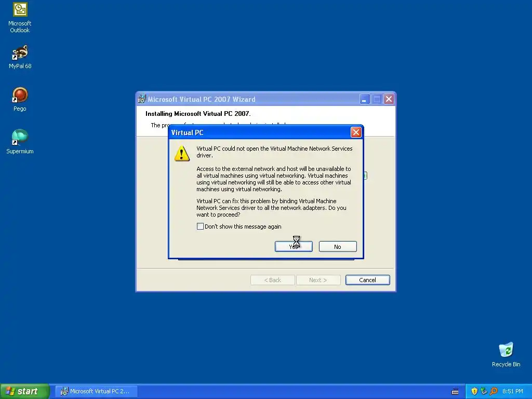Image resolution: width=532 pixels, height=399 pixels.
Task: Select the Recycle Bin icon
Action: tap(506, 354)
